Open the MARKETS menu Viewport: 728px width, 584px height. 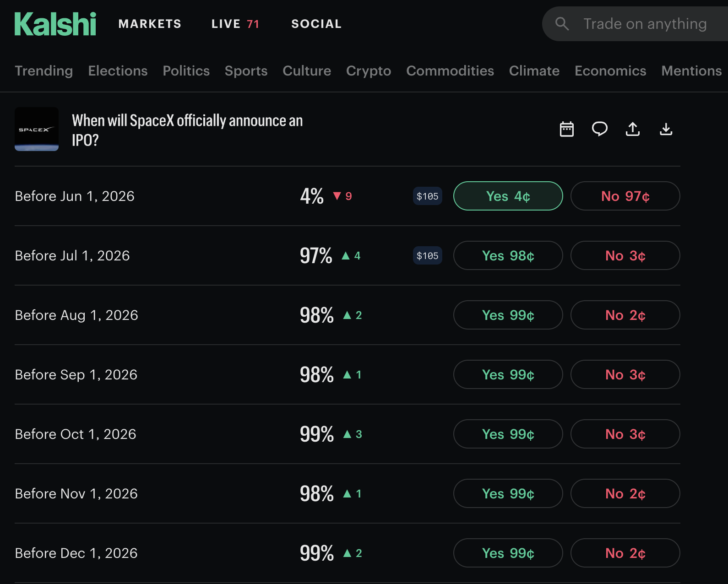150,24
